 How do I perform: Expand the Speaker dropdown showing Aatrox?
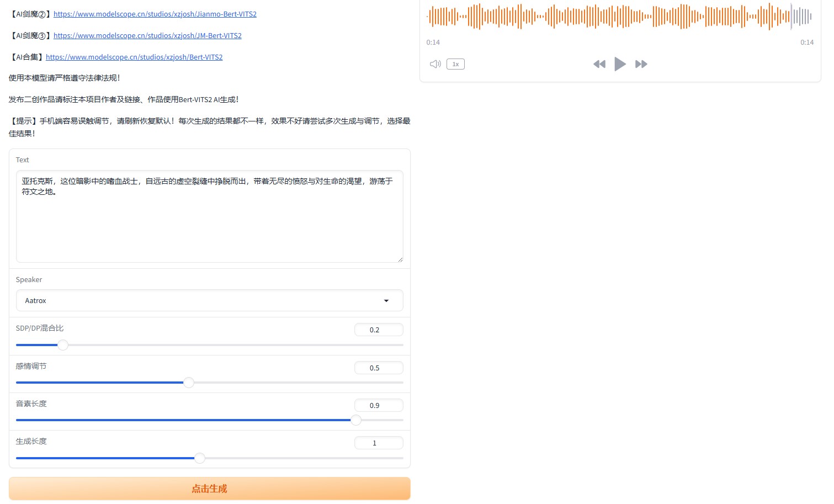point(210,300)
